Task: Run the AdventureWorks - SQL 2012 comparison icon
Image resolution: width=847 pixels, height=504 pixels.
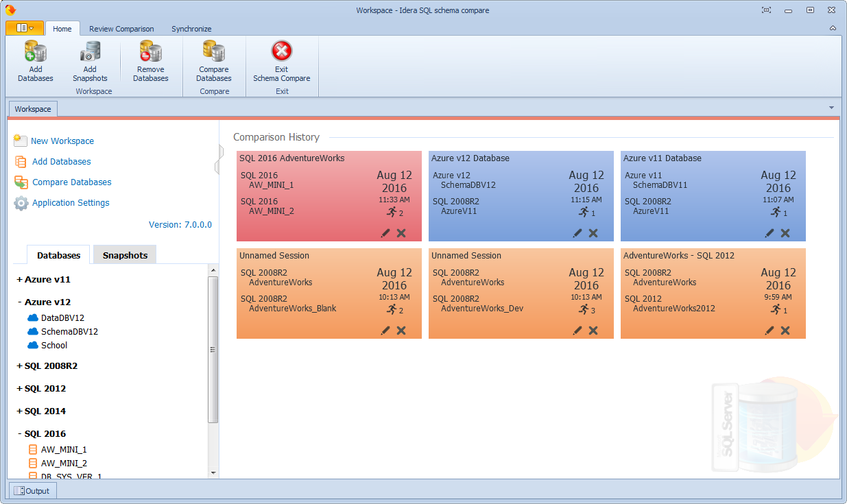Action: [x=776, y=309]
